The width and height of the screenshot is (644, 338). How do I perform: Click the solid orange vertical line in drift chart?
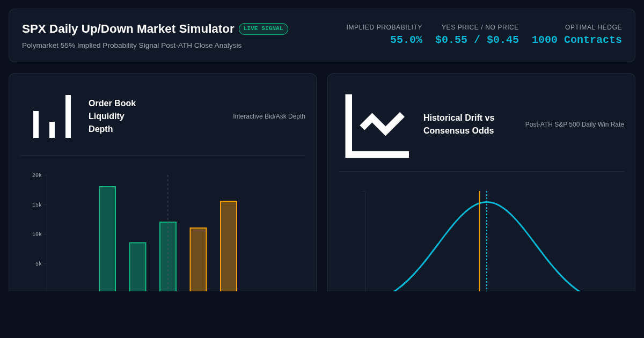(x=480, y=241)
